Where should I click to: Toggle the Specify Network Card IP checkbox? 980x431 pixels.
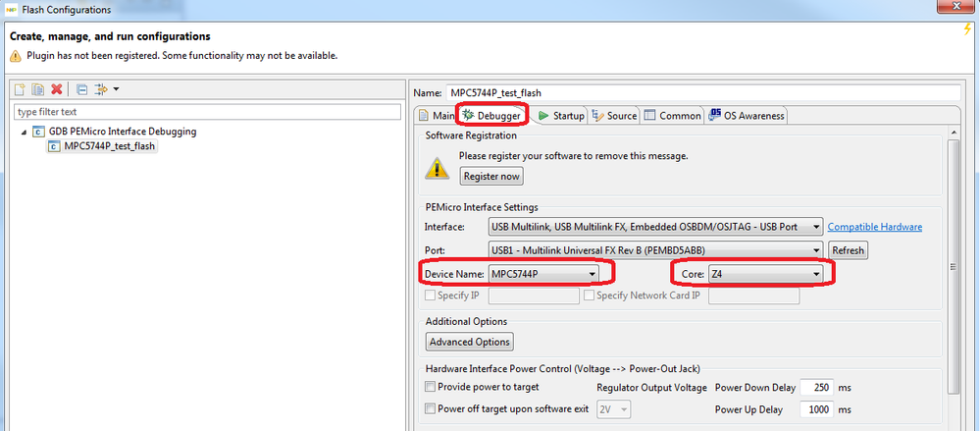click(x=589, y=296)
